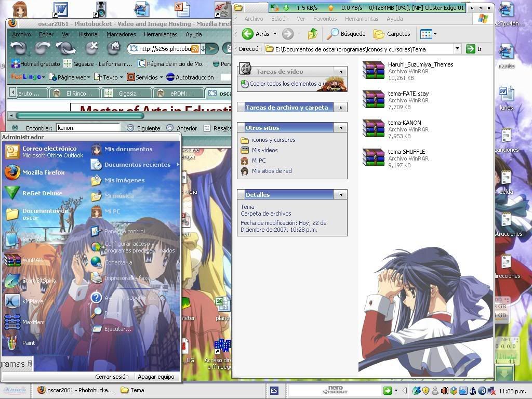Open Correo electrónico Outlook in Start menu
The width and height of the screenshot is (532, 399).
pos(44,152)
